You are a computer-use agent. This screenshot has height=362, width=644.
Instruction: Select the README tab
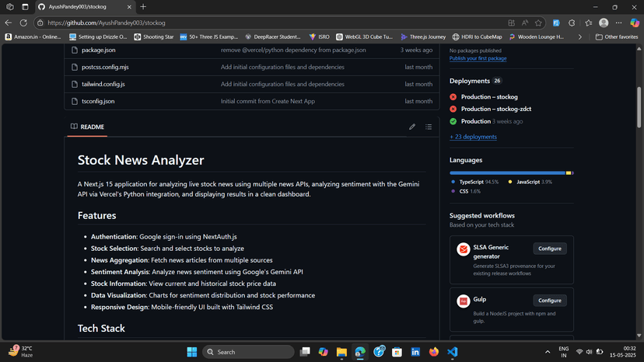pos(87,127)
